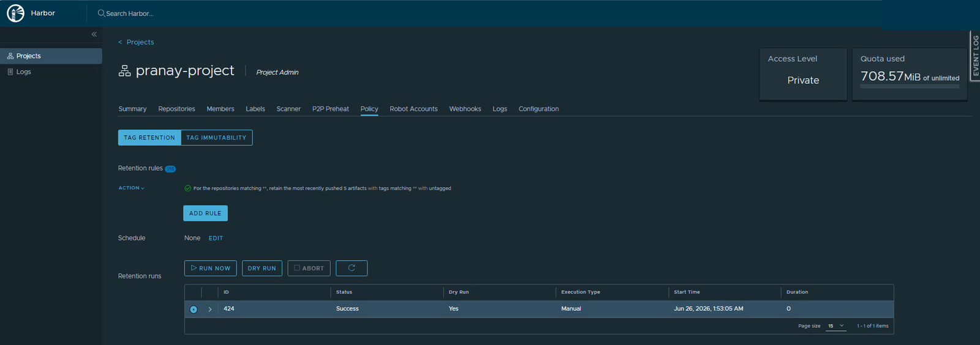Click the Logs sidebar icon

pyautogui.click(x=10, y=72)
